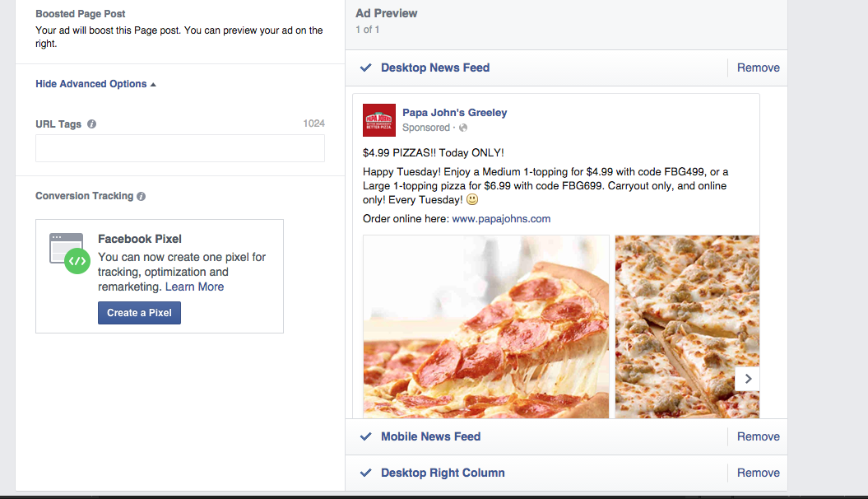Viewport: 868px width, 499px height.
Task: Collapse Hide Advanced Options
Action: coord(95,84)
